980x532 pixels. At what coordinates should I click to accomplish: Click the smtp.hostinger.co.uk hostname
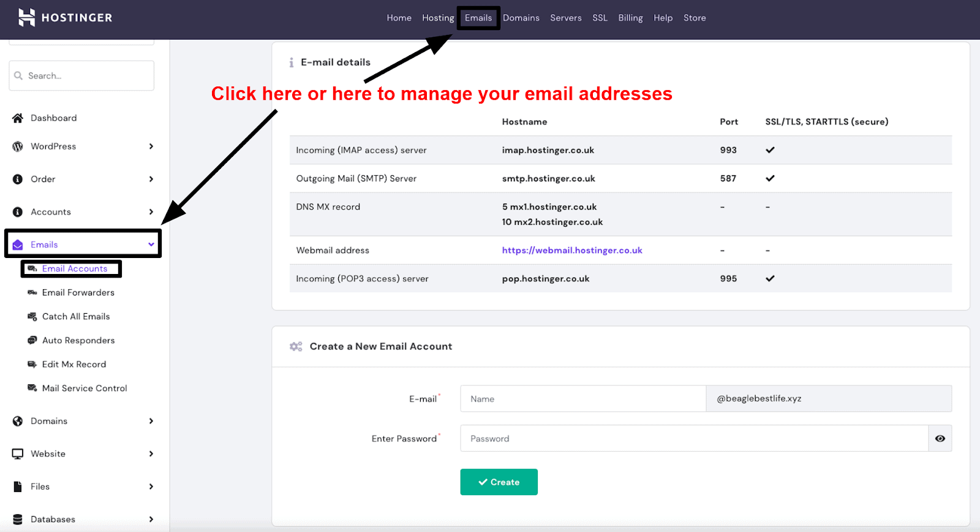pyautogui.click(x=549, y=178)
